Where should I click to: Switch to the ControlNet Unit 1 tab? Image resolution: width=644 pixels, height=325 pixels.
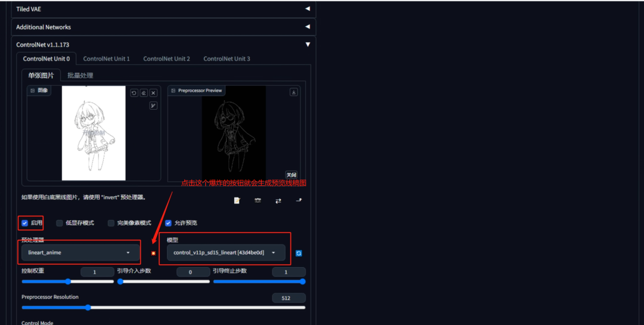(x=106, y=58)
